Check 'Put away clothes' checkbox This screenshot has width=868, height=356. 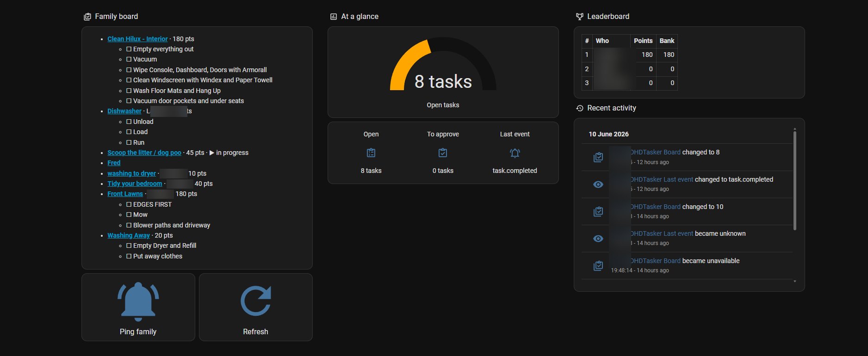[129, 256]
